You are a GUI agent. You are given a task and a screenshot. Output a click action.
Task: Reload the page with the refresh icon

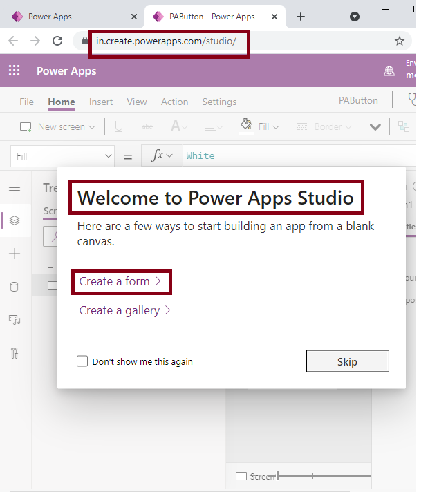57,41
